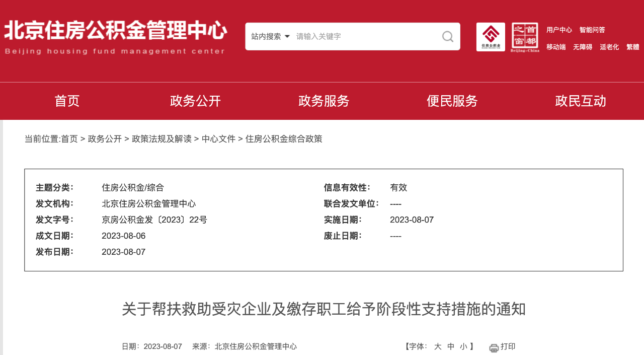This screenshot has width=644, height=355.
Task: Click the printer icon
Action: pos(494,347)
